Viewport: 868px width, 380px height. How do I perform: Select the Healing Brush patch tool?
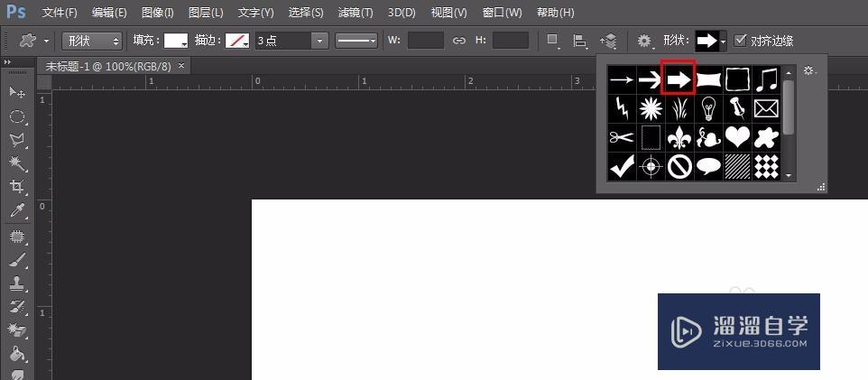[18, 237]
